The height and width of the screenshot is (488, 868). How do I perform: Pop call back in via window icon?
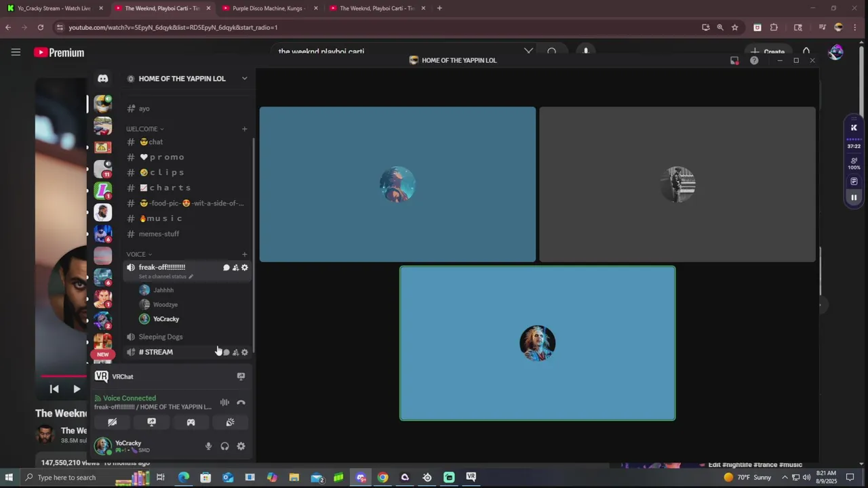[734, 60]
